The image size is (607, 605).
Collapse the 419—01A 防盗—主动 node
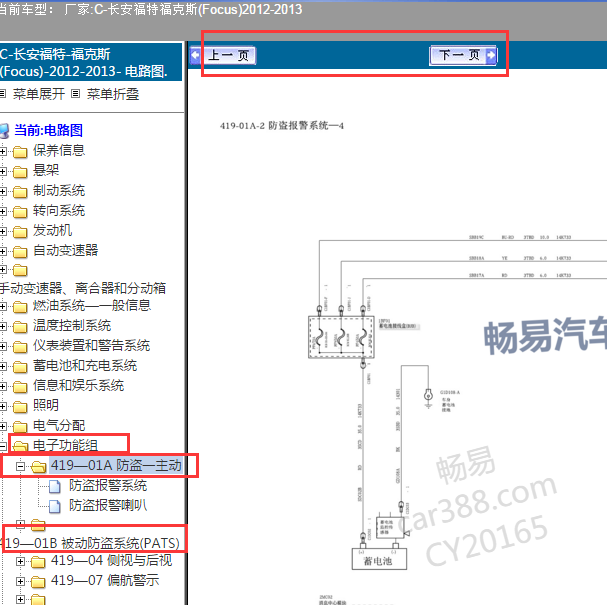tap(21, 466)
